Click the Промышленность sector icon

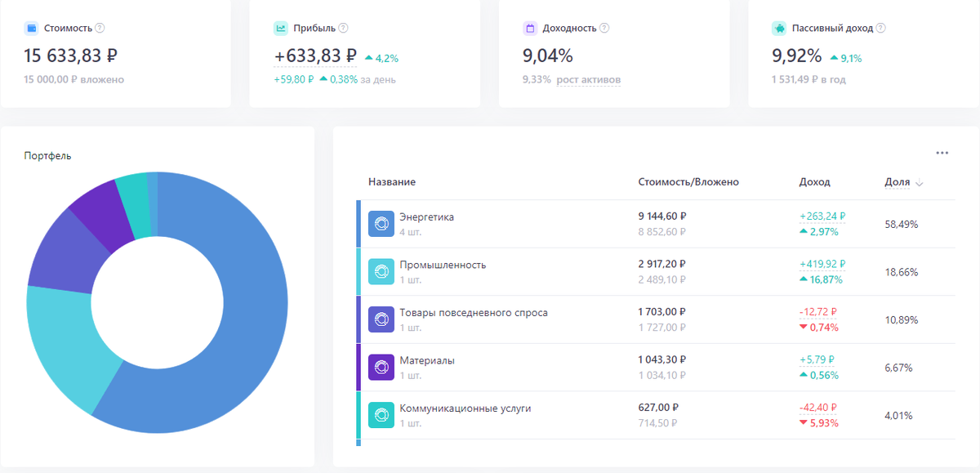pyautogui.click(x=381, y=272)
